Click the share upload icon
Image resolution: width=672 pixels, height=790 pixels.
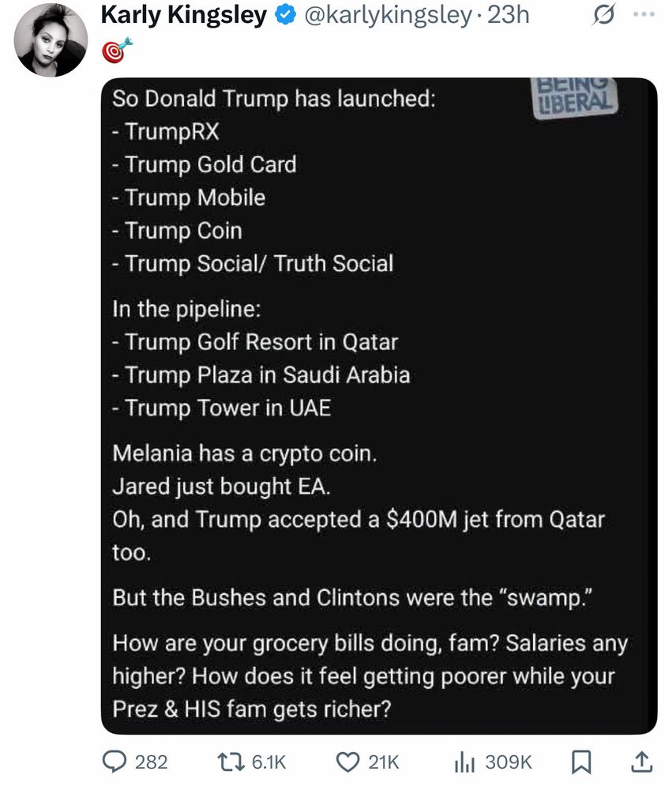click(x=642, y=762)
